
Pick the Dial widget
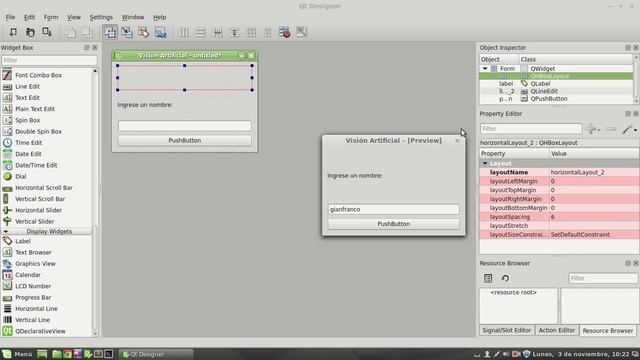tap(20, 176)
